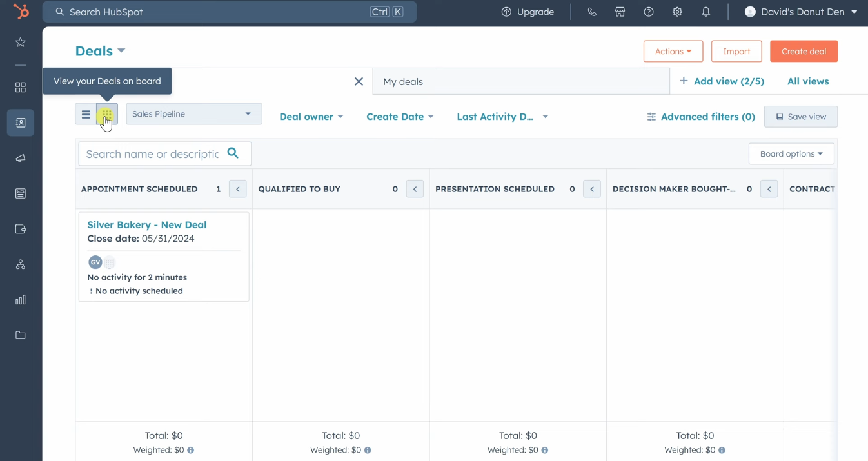Click the Import button
The image size is (868, 461).
(736, 51)
